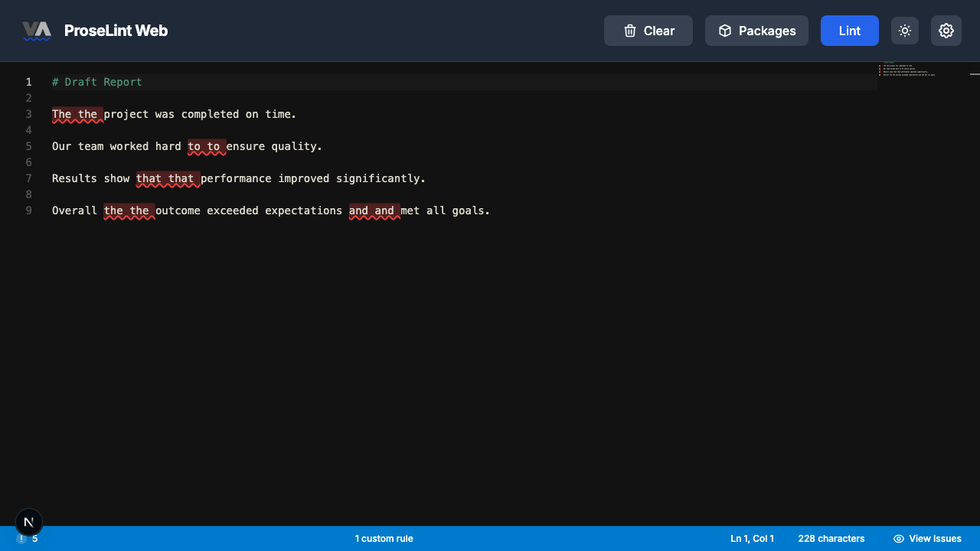Toggle light/dark theme with sun icon
This screenshot has width=980, height=551.
[905, 31]
